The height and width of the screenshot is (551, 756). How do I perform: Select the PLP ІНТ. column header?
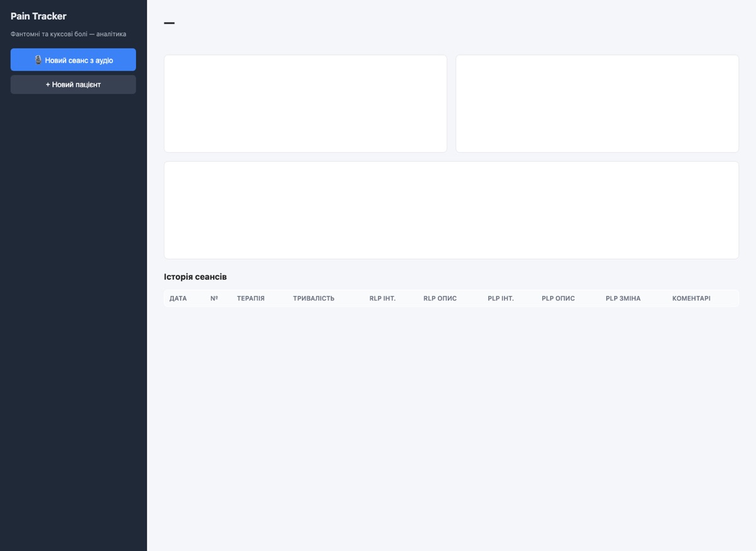501,298
